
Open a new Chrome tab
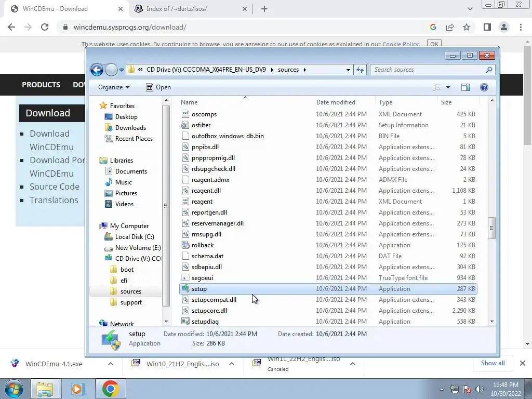point(264,9)
